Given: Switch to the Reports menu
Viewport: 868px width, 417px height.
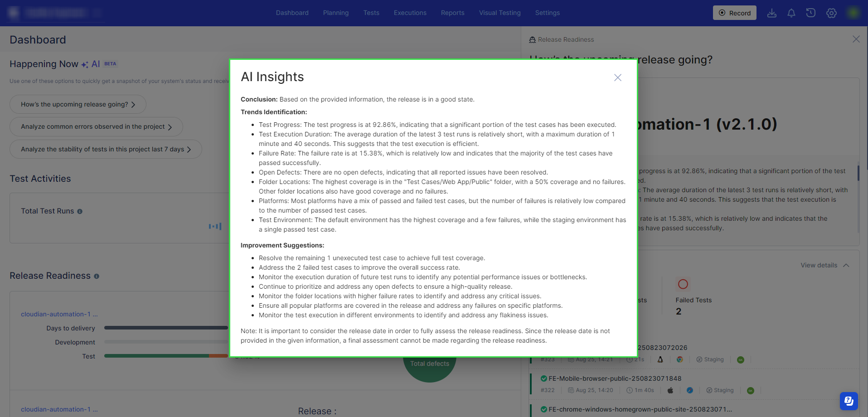Looking at the screenshot, I should [x=452, y=13].
